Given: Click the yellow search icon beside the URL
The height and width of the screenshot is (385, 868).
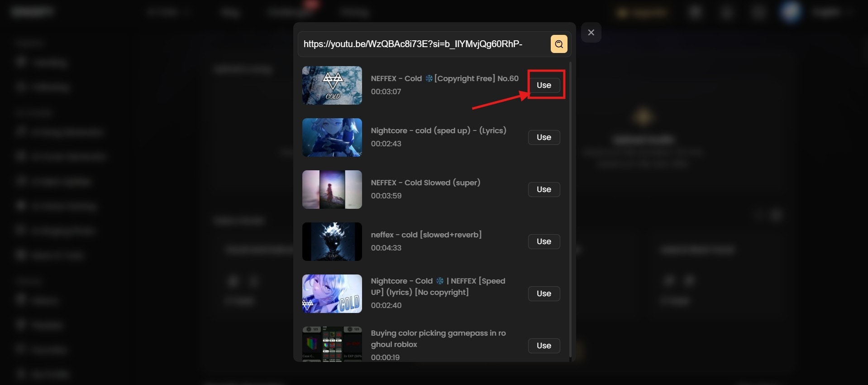Looking at the screenshot, I should pyautogui.click(x=559, y=44).
